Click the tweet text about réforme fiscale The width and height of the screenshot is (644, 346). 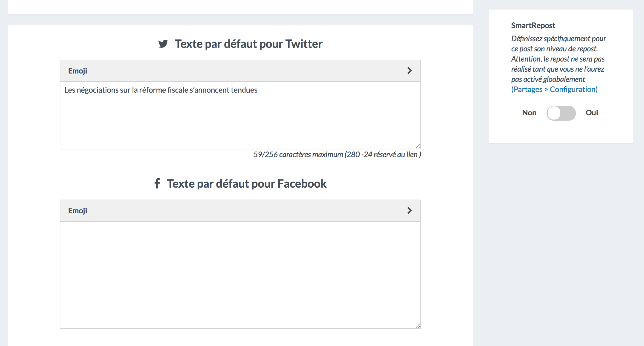tap(161, 90)
